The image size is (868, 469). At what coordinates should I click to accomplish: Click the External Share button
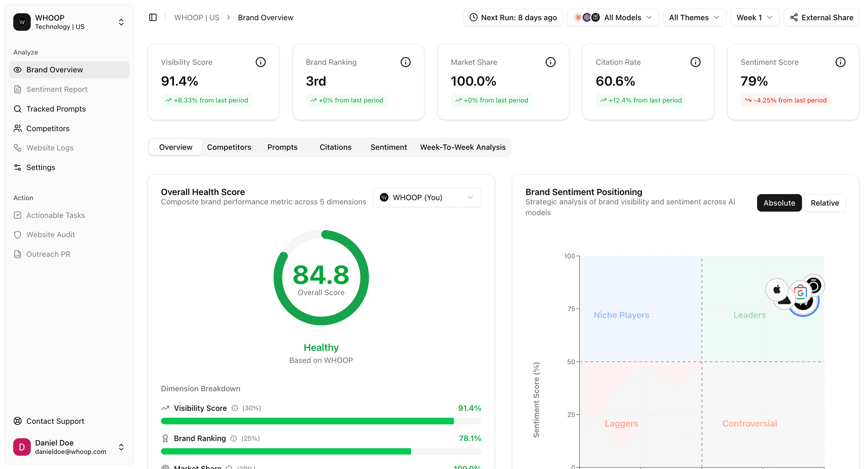click(x=821, y=17)
